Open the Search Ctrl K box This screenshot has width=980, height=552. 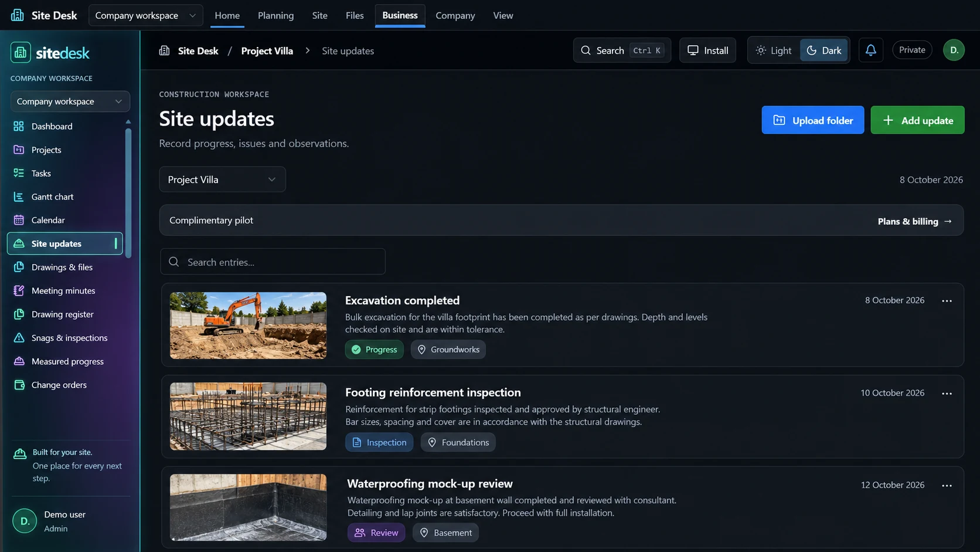pos(622,50)
